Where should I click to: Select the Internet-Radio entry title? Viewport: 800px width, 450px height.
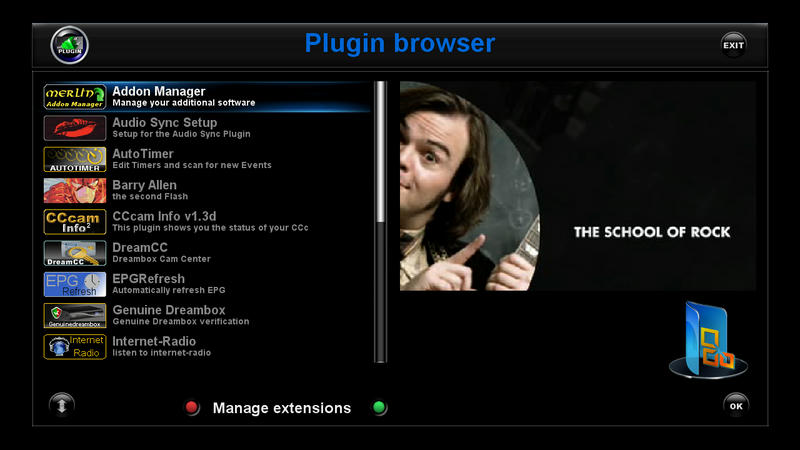154,341
